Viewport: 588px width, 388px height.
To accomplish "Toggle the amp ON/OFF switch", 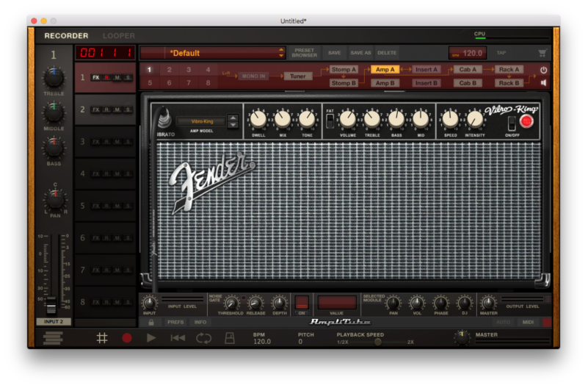I will coord(512,123).
